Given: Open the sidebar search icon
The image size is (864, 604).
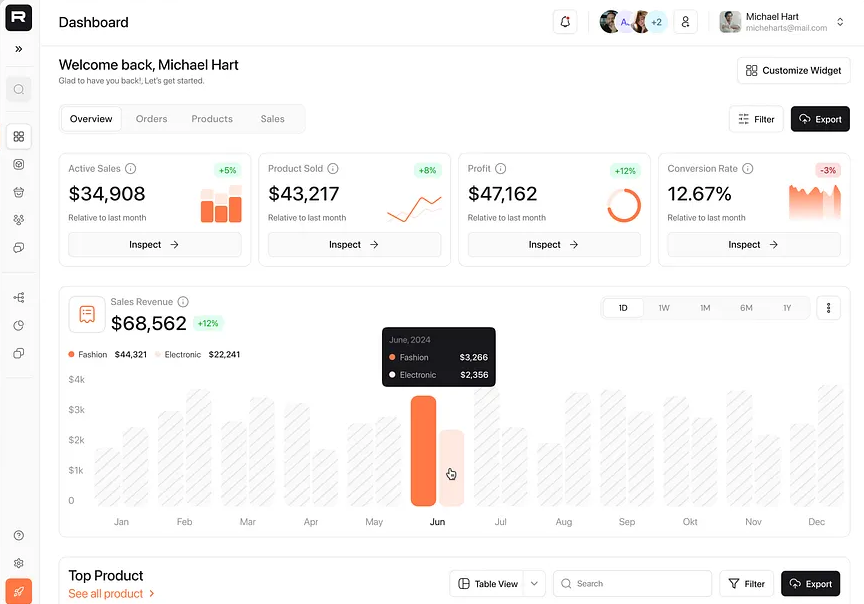Looking at the screenshot, I should coord(19,90).
